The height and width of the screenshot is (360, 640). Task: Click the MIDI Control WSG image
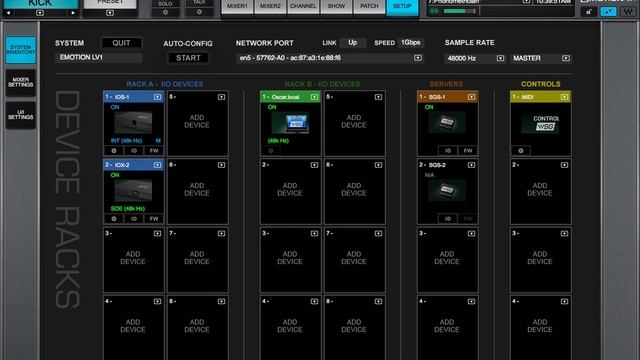coord(540,123)
